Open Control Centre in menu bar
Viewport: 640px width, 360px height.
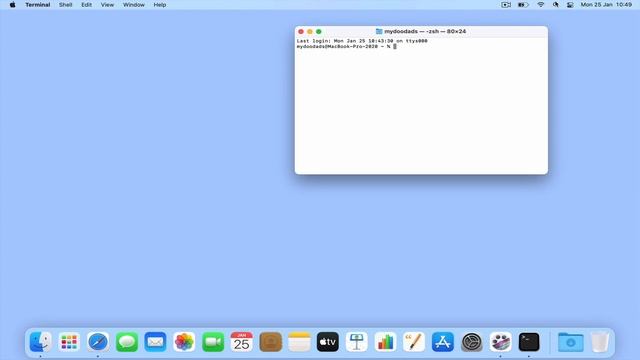point(570,5)
